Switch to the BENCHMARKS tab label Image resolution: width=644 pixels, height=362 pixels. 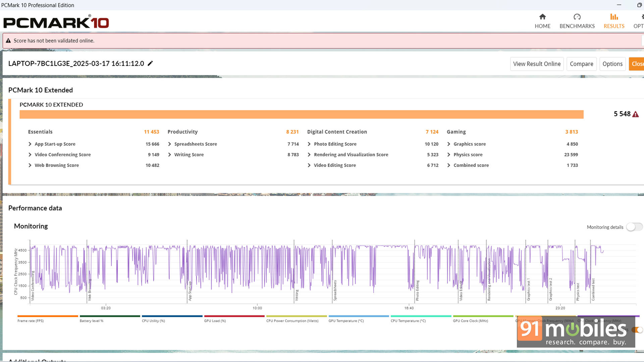[577, 26]
